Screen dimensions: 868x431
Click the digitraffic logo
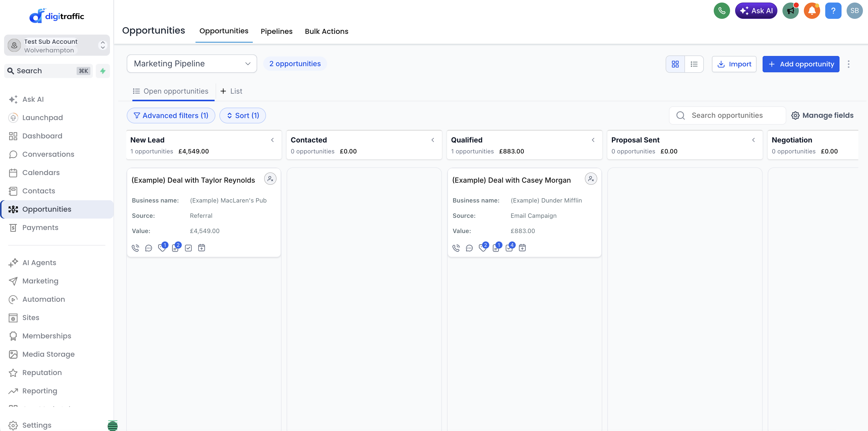tap(57, 16)
